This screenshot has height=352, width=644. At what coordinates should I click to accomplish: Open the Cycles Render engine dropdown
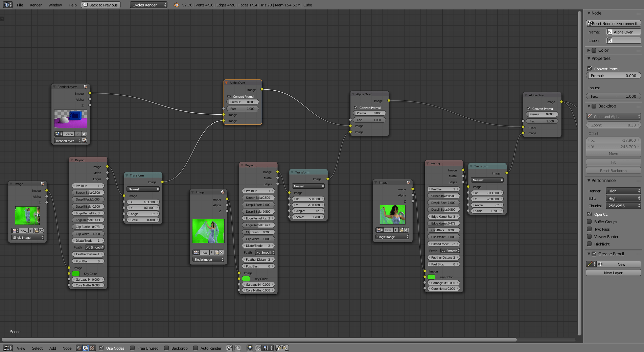(148, 5)
